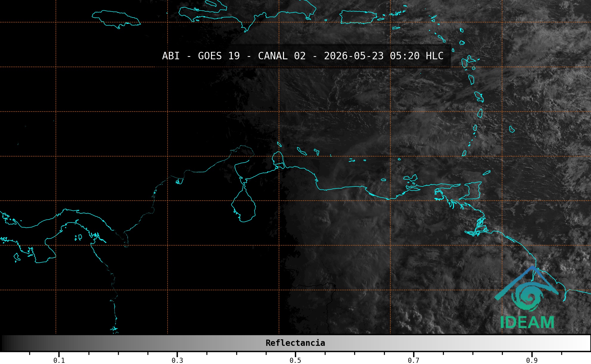Click the date 2026-05-23 in the title
591x364 pixels.
tap(354, 56)
